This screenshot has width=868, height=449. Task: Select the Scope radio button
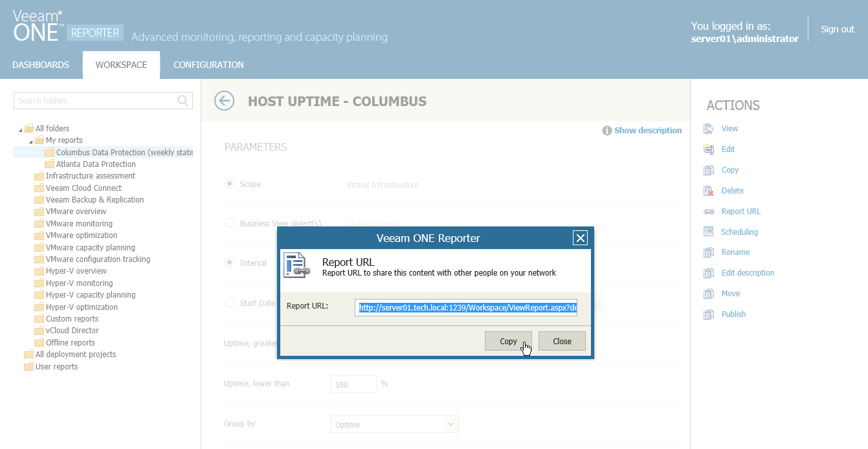pos(229,184)
